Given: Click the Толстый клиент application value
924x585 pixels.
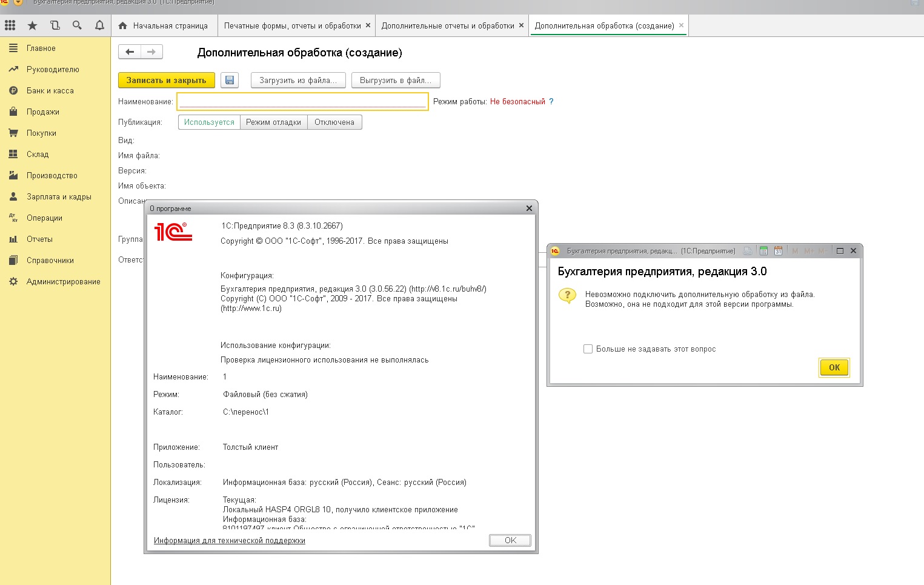Looking at the screenshot, I should point(250,447).
